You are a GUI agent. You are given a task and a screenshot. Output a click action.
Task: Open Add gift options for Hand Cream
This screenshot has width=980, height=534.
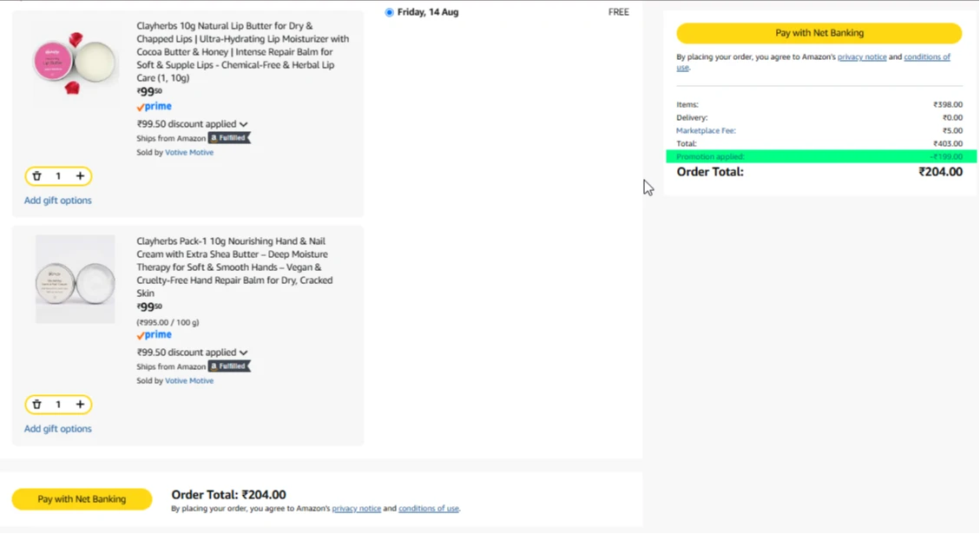(57, 428)
